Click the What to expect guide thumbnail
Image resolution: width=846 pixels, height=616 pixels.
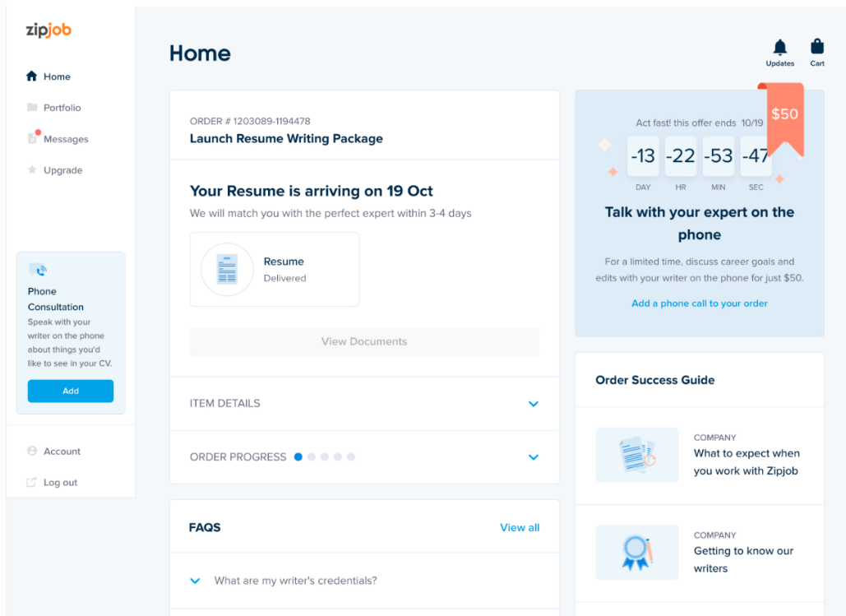tap(636, 455)
